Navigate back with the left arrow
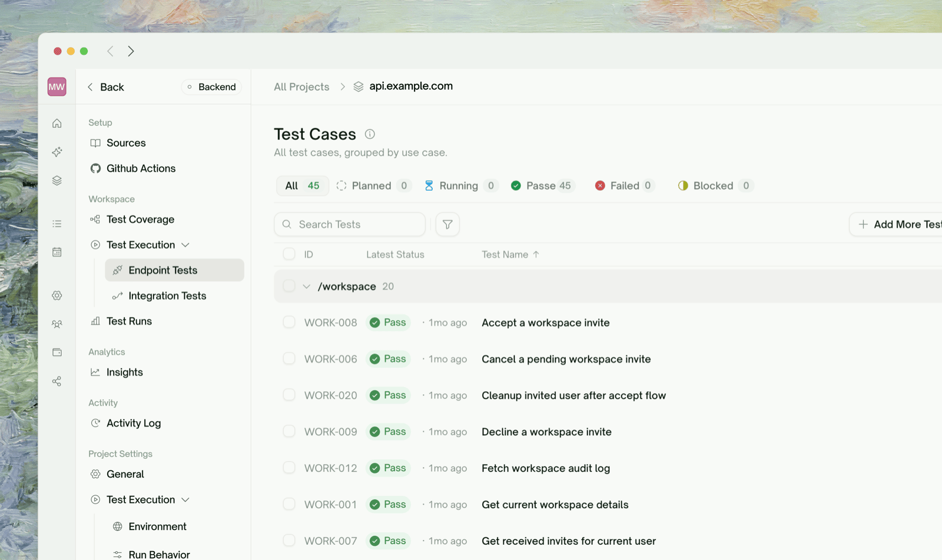 point(110,51)
